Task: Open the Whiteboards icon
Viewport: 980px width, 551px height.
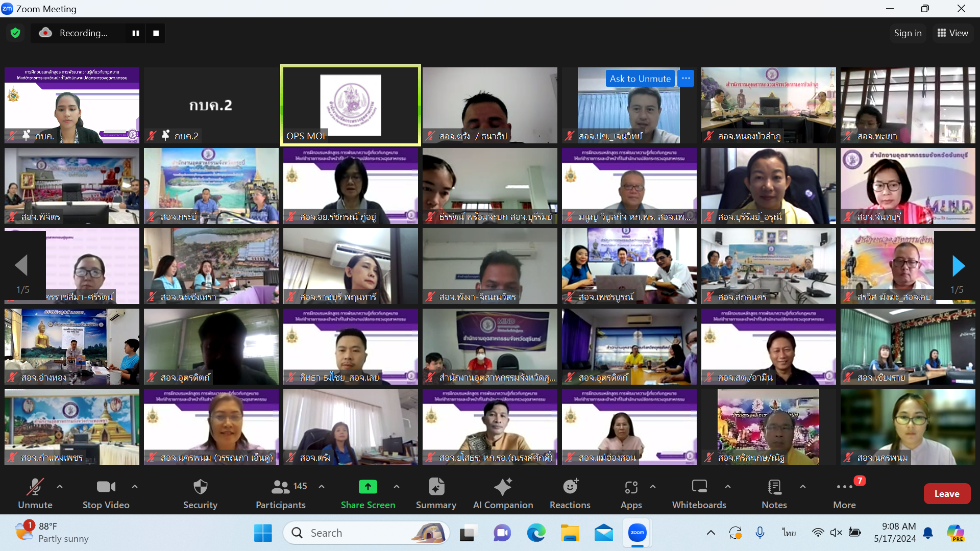Action: click(699, 487)
